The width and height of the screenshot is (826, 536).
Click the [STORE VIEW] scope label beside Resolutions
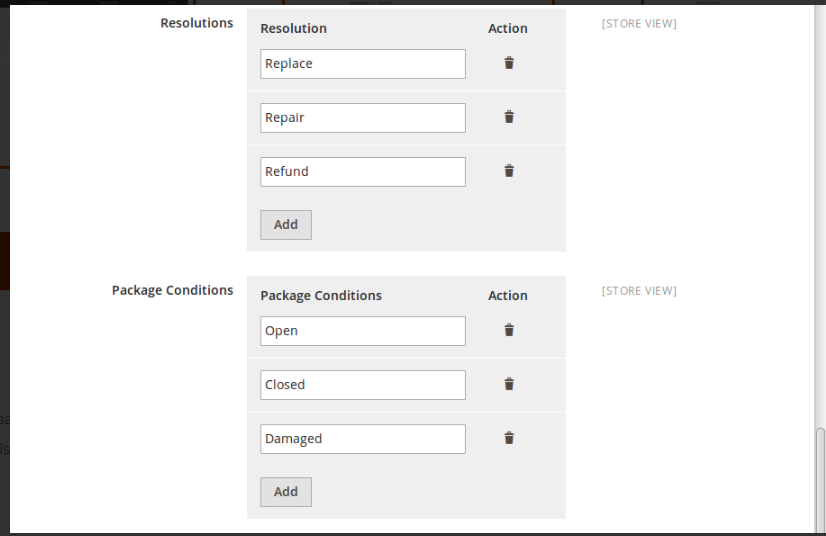tap(639, 24)
